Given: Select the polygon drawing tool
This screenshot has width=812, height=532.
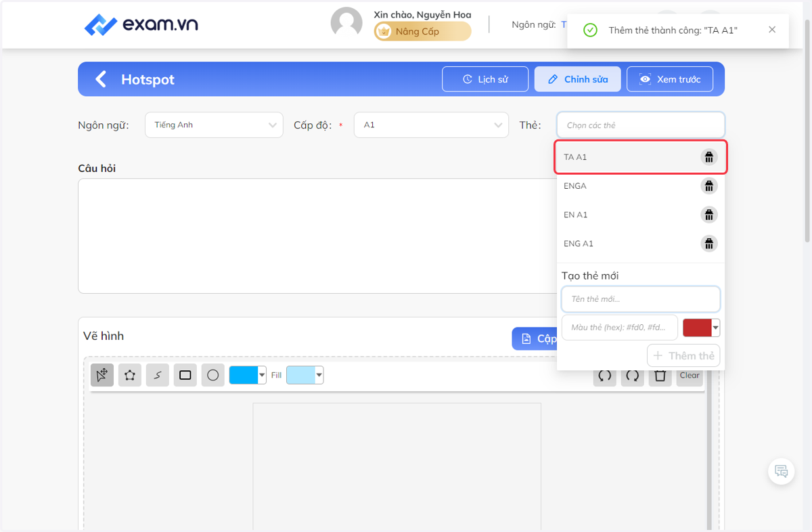Looking at the screenshot, I should pos(130,375).
